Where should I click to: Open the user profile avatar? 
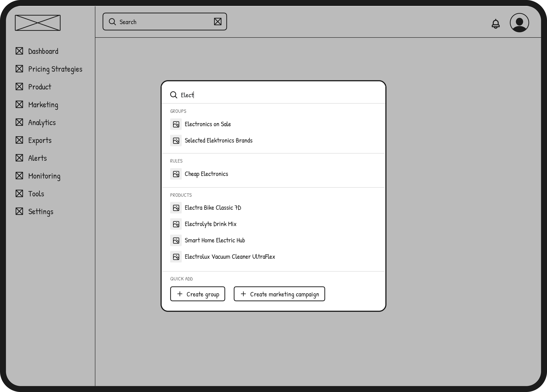pyautogui.click(x=519, y=23)
